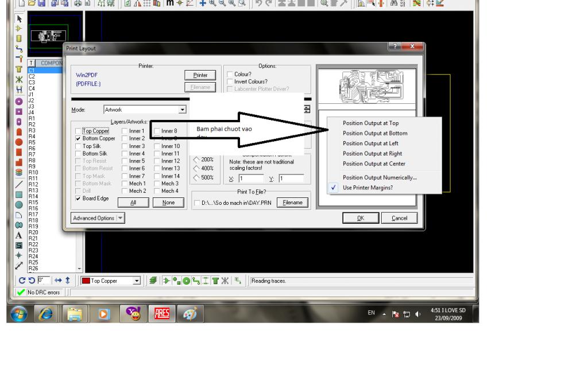Image resolution: width=588 pixels, height=369 pixels.
Task: Select the arrow selection mode tool
Action: pyautogui.click(x=19, y=19)
